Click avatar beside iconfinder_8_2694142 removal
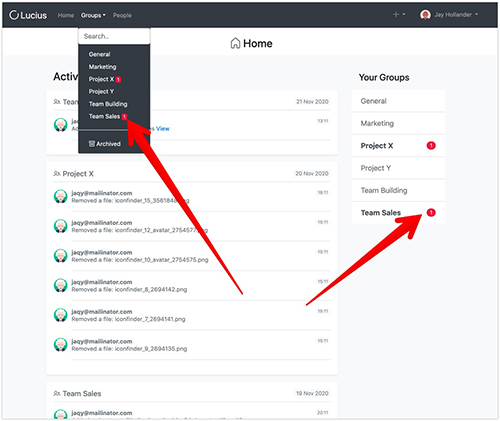 click(x=61, y=285)
